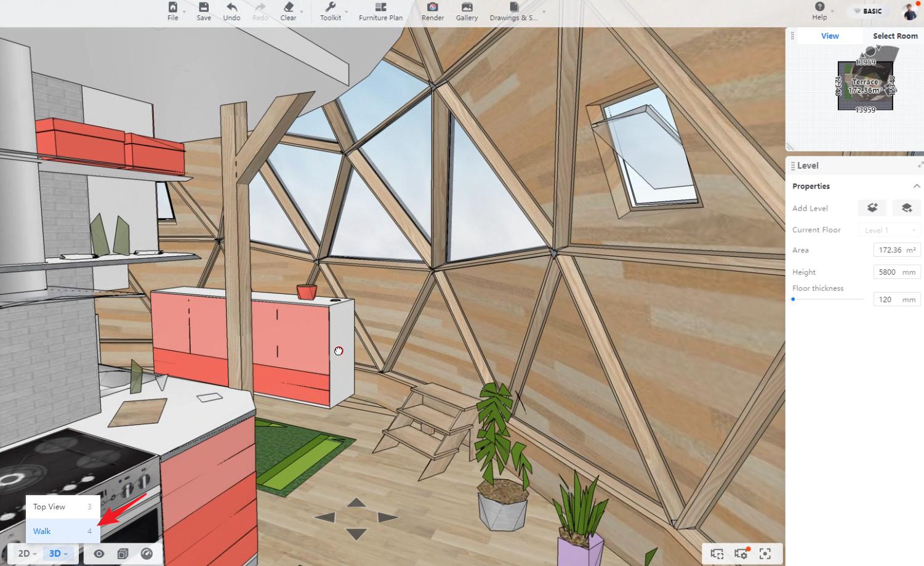Undo the last action
Viewport: 924px width, 566px height.
coord(231,11)
